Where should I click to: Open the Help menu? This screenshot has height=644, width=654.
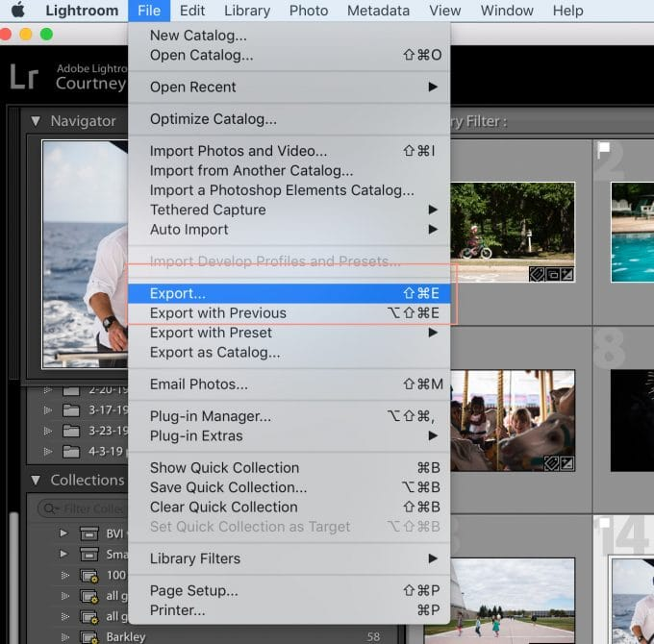point(567,11)
